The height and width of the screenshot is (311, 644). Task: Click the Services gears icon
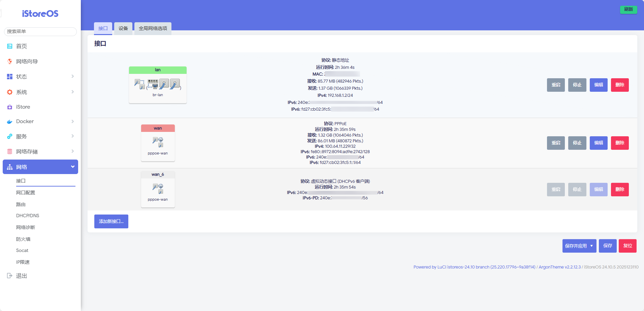coord(10,137)
